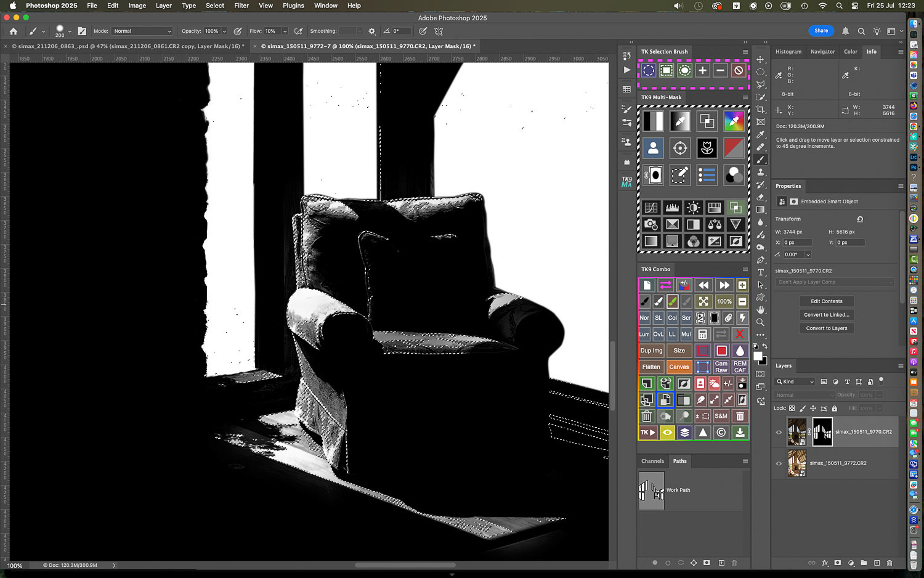Click the TK9 Multi-Mask curves adjustment icon
This screenshot has width=924, height=578.
(x=651, y=208)
